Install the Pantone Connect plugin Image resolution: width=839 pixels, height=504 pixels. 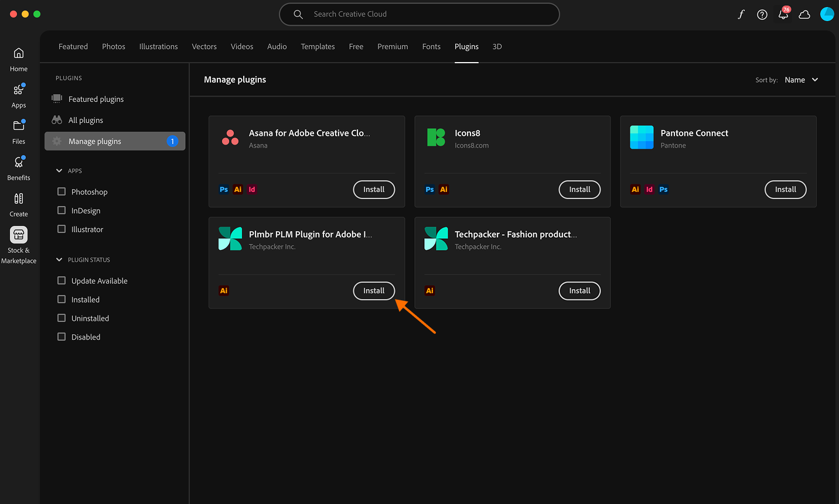click(785, 189)
